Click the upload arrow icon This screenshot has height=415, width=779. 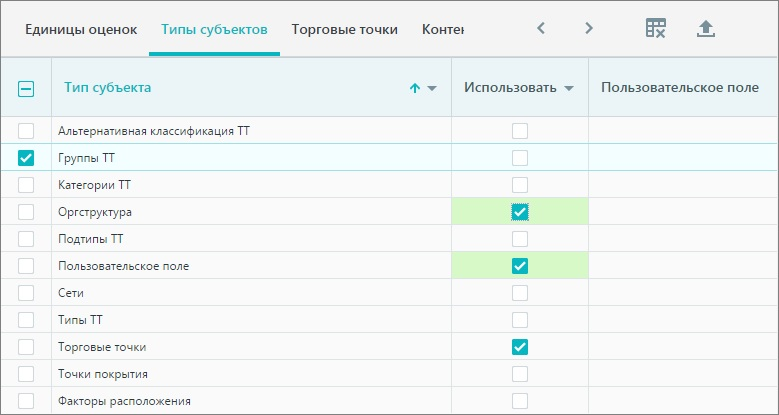(705, 29)
